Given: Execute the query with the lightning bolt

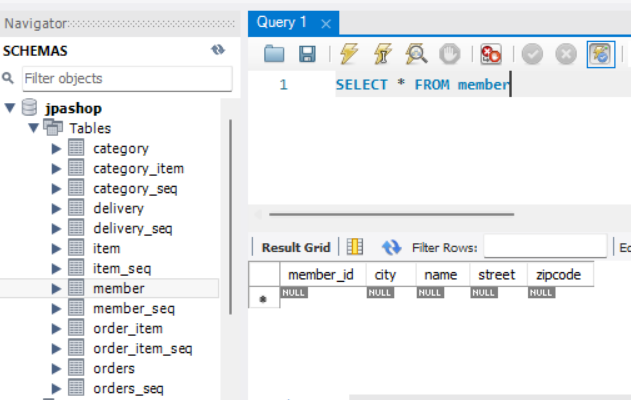Looking at the screenshot, I should [349, 54].
